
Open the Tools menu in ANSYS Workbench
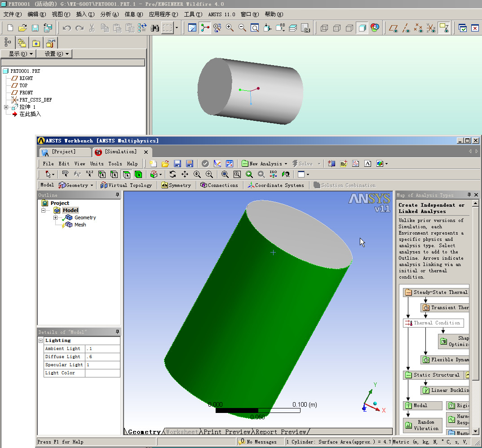pos(115,164)
